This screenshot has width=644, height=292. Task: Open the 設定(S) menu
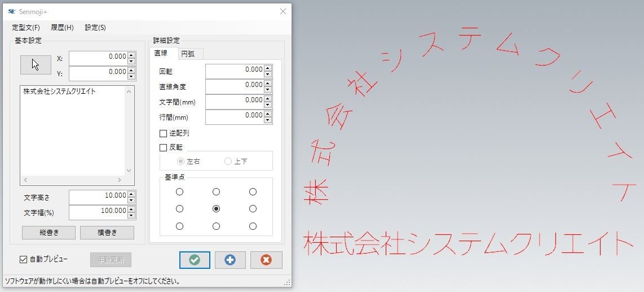click(x=95, y=28)
